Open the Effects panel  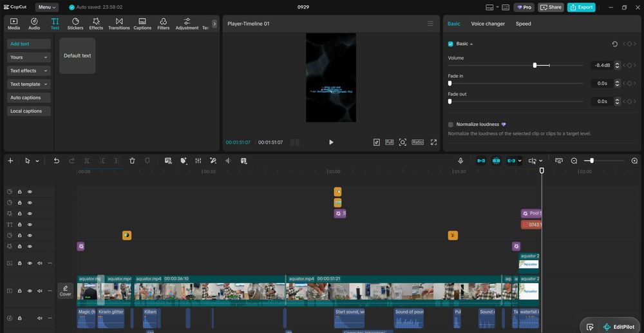point(96,24)
